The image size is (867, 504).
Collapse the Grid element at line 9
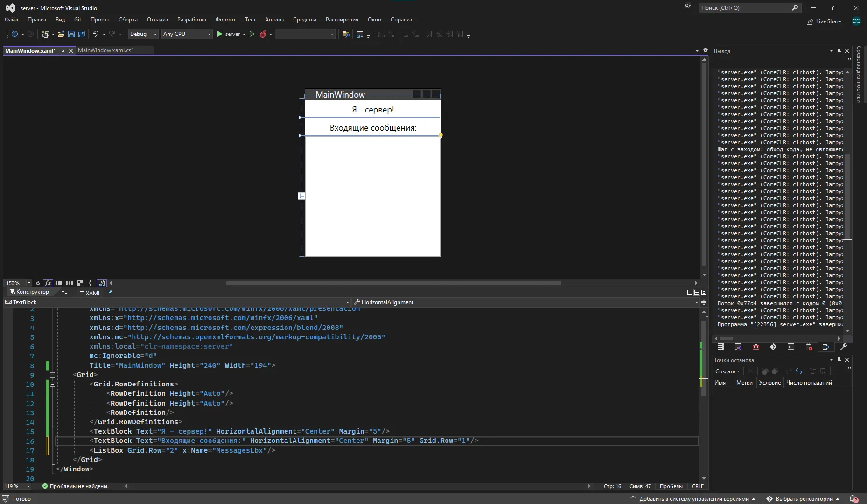(52, 375)
